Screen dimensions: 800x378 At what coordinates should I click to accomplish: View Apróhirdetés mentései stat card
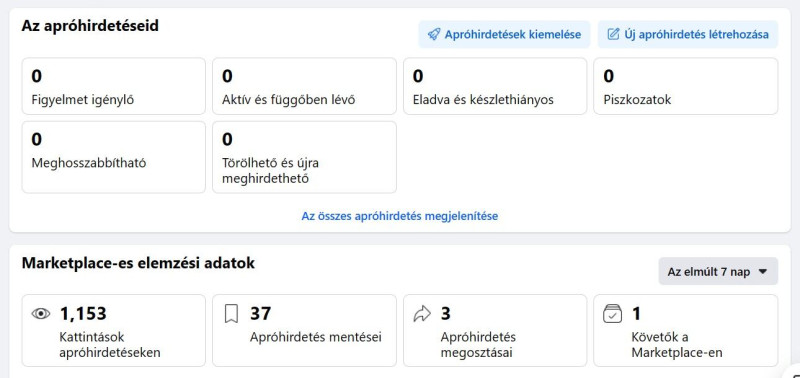[x=304, y=330]
